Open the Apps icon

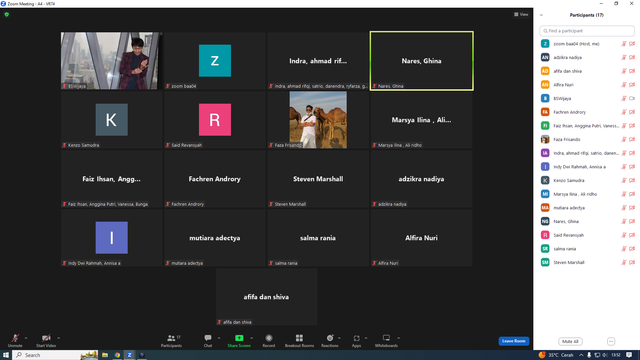click(x=356, y=338)
